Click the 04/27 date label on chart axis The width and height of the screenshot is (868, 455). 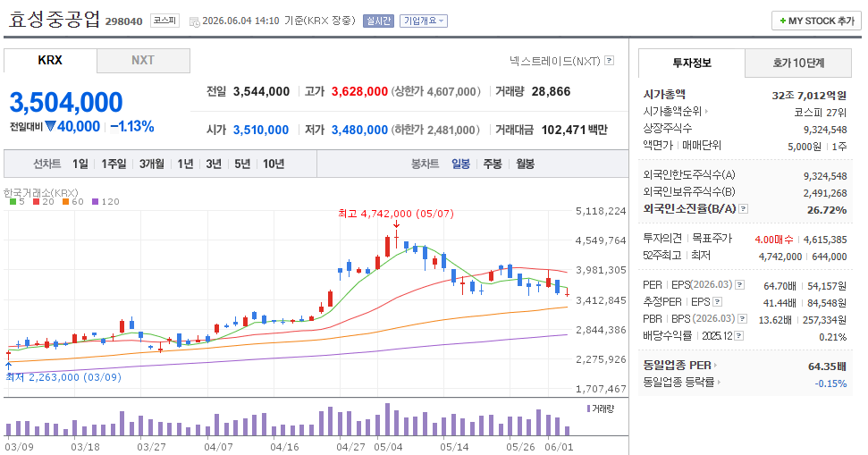pos(351,447)
